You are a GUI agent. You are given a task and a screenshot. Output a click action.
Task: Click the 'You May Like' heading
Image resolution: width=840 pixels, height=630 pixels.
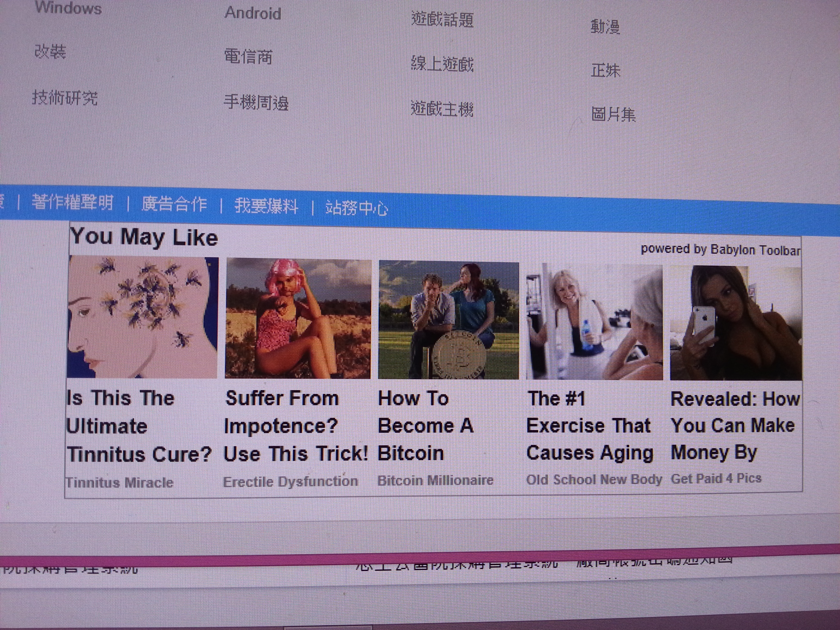pos(144,237)
